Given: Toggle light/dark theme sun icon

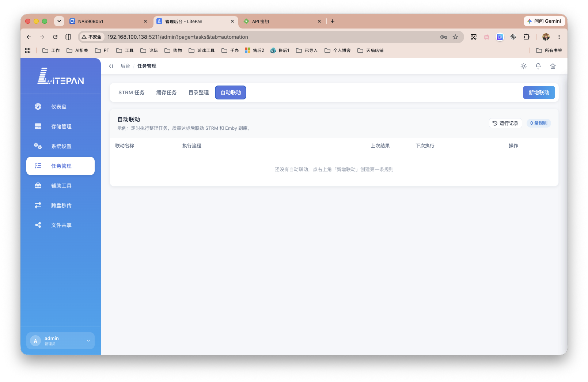Looking at the screenshot, I should tap(524, 66).
